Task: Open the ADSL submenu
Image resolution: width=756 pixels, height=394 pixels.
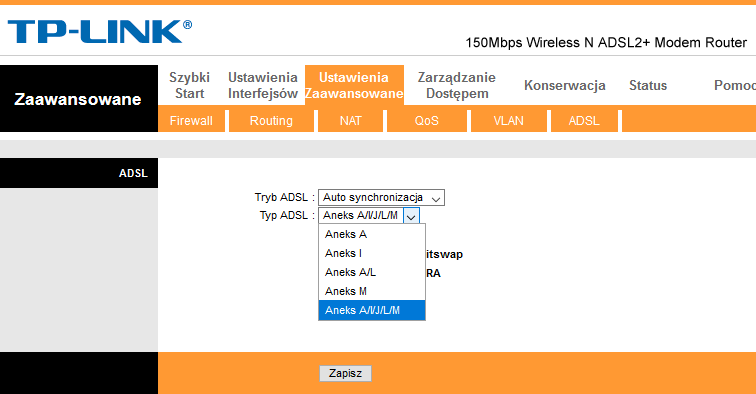Action: click(584, 121)
